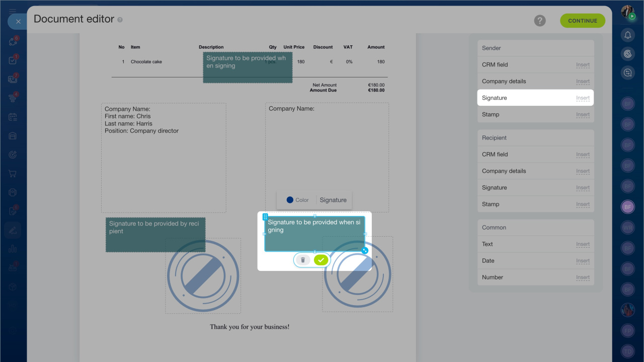Open the user profile avatar at top right

(627, 12)
